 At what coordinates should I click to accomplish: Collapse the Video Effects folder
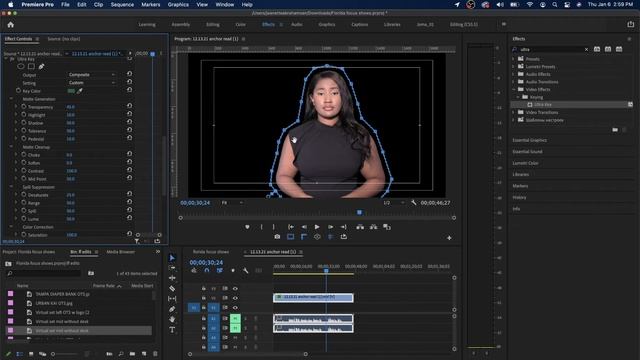(x=513, y=89)
